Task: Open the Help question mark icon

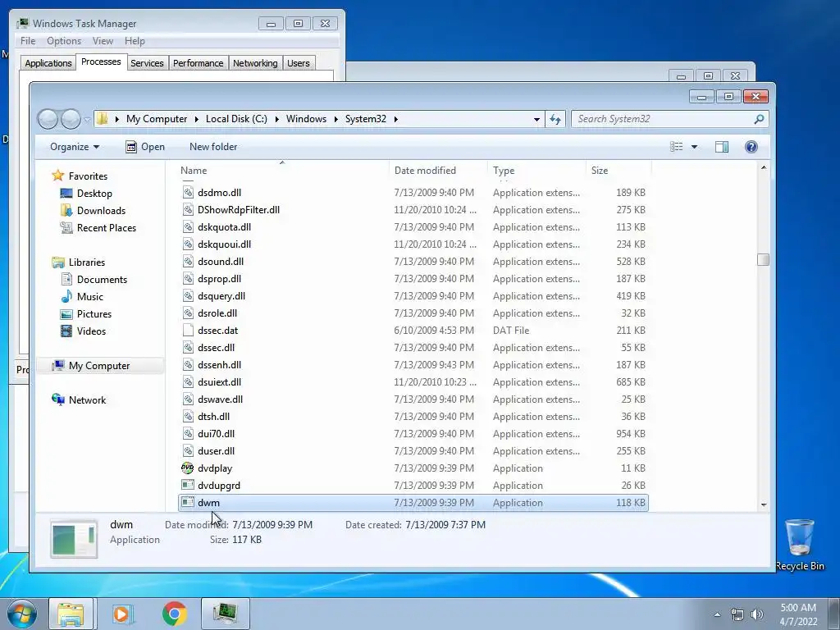Action: (x=751, y=147)
